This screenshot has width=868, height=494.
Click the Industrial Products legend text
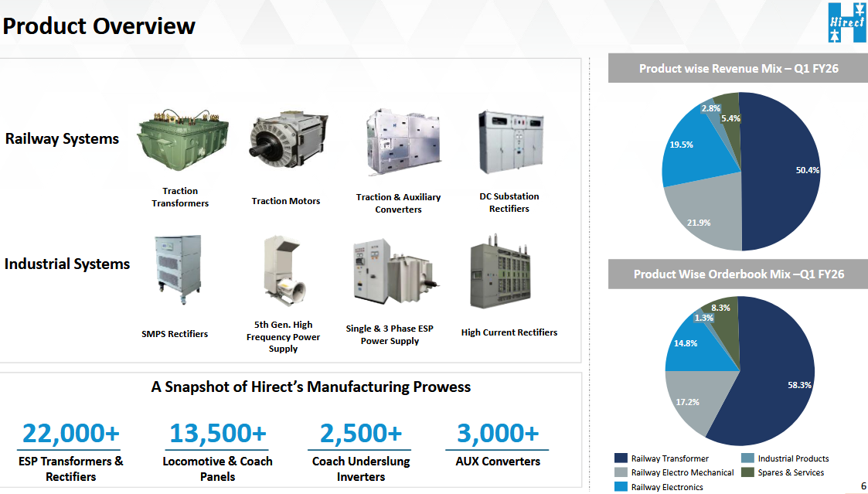coord(793,458)
